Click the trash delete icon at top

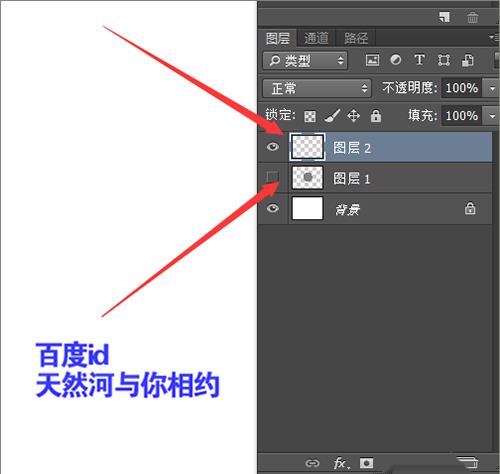pos(472,17)
